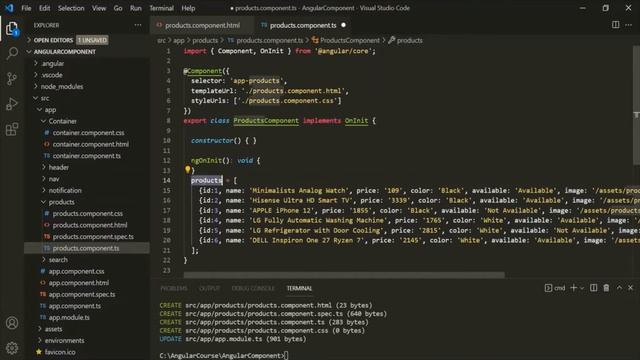The width and height of the screenshot is (640, 360).
Task: Open the Source Control view
Action: click(12, 78)
